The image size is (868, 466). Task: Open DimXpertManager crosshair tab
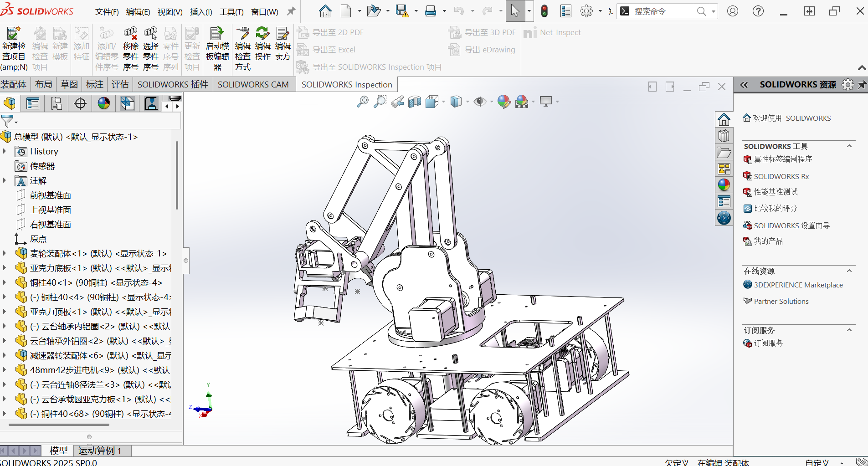click(x=80, y=103)
